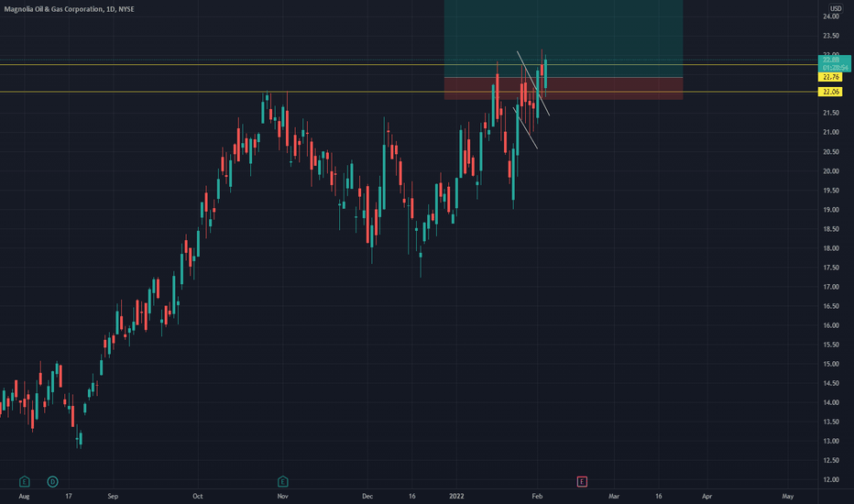The image size is (854, 504).
Task: Open the dividend D marker icon
Action: click(52, 481)
